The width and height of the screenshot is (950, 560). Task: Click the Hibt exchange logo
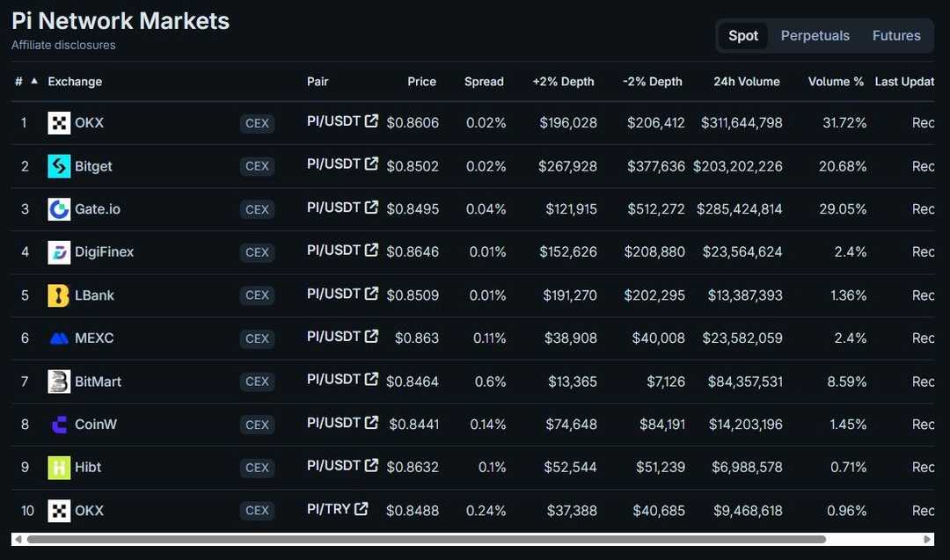pyautogui.click(x=58, y=467)
